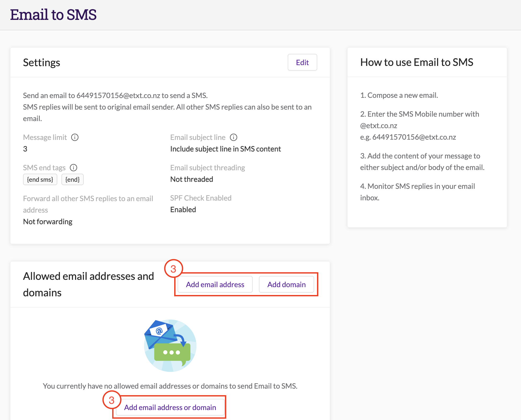Click the SPF check 'Enabled' value
This screenshot has width=521, height=420.
click(x=183, y=210)
